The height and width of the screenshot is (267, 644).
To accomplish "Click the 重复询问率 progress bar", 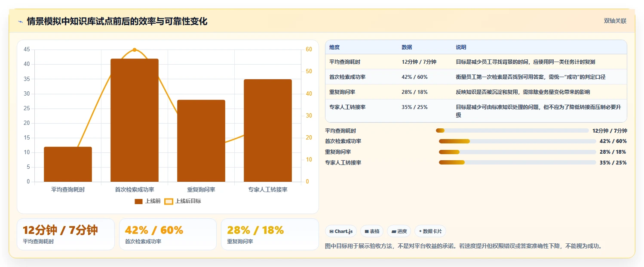I will click(x=517, y=152).
